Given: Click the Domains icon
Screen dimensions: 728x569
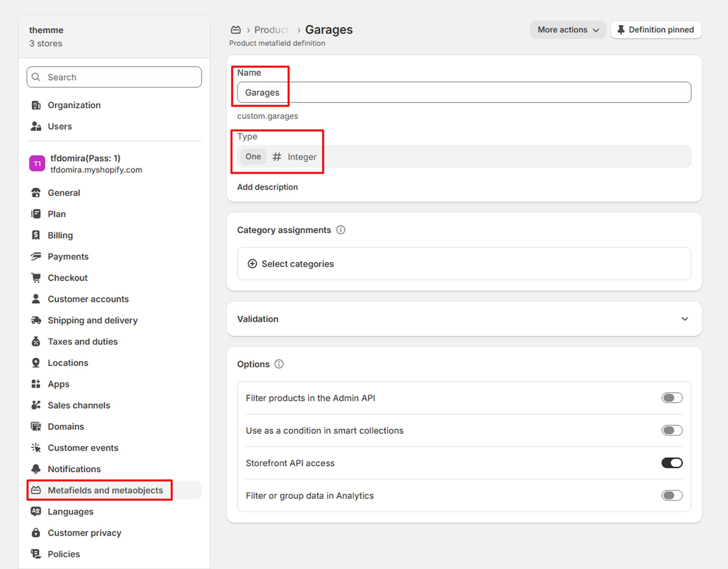Looking at the screenshot, I should coord(36,426).
